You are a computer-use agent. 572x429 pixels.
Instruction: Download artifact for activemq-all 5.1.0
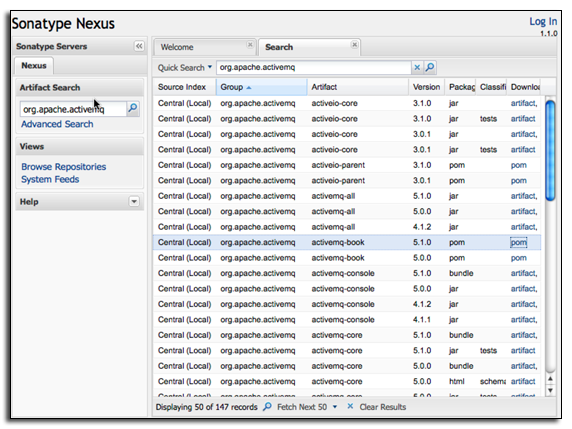524,196
